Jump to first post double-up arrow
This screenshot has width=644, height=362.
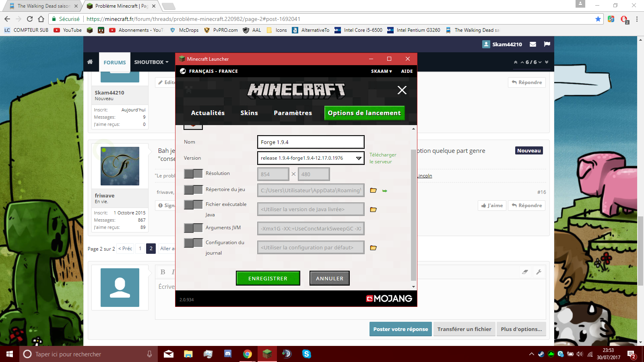coord(516,62)
